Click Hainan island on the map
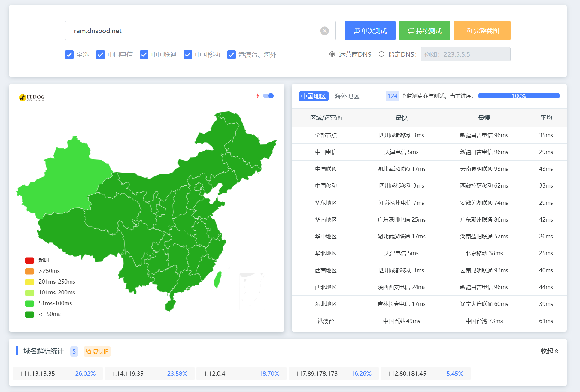 [x=170, y=305]
